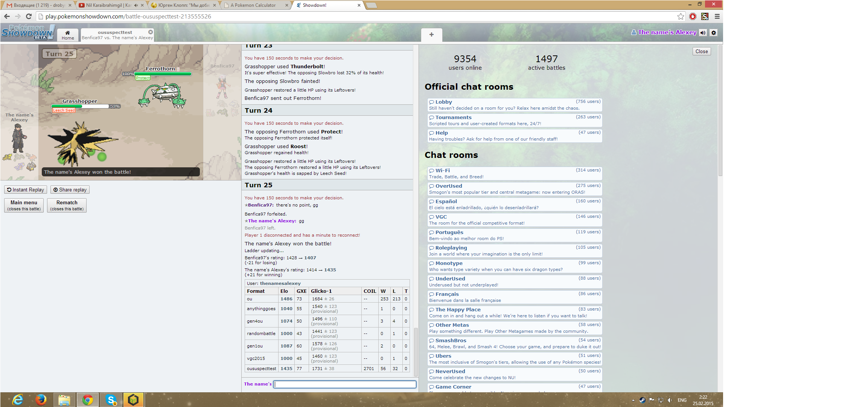Join the Tournaments chat room
The width and height of the screenshot is (868, 407).
(x=515, y=121)
